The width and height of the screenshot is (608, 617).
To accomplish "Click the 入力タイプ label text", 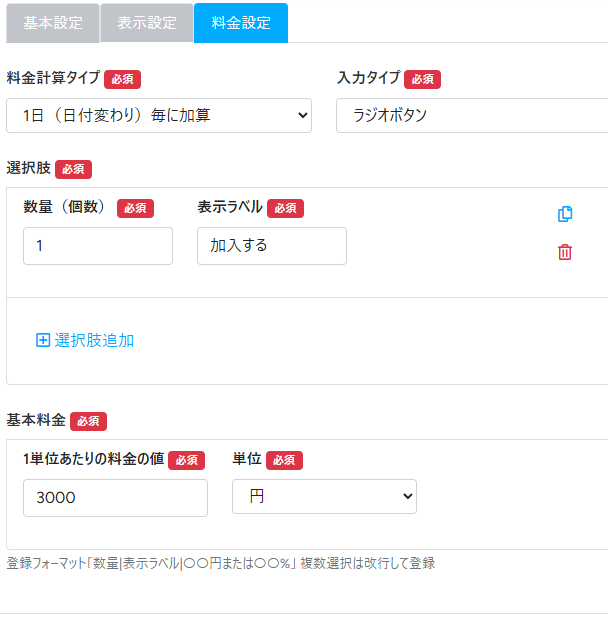I will click(368, 78).
